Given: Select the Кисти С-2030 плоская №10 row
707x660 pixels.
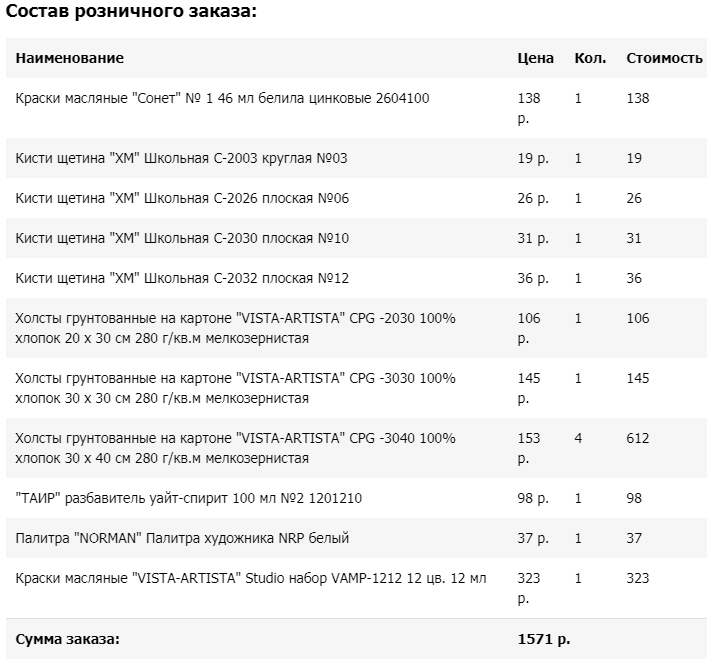Looking at the screenshot, I should pos(356,238).
